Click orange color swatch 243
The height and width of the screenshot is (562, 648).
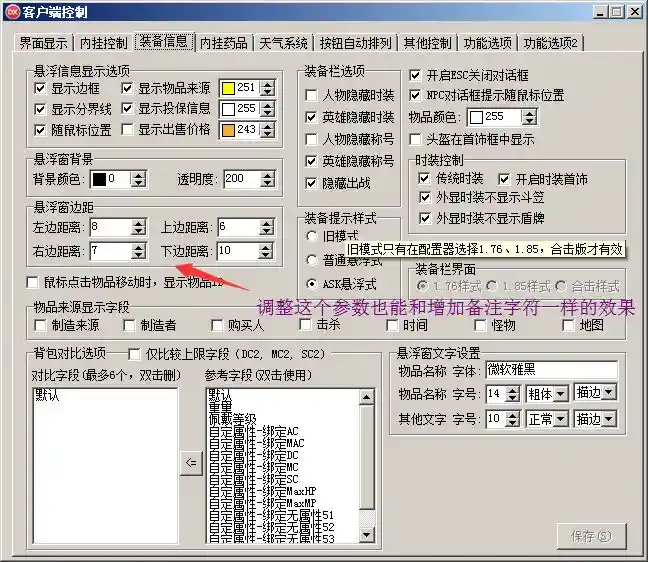229,130
